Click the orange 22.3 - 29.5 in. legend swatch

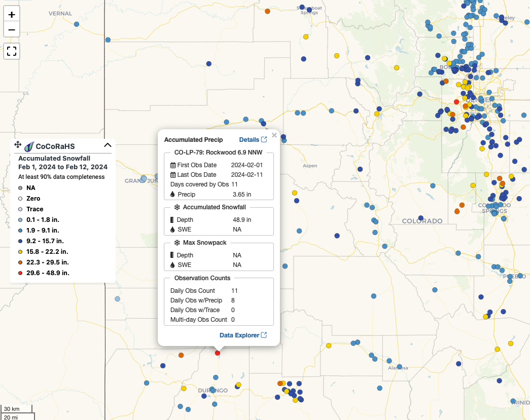(x=20, y=262)
